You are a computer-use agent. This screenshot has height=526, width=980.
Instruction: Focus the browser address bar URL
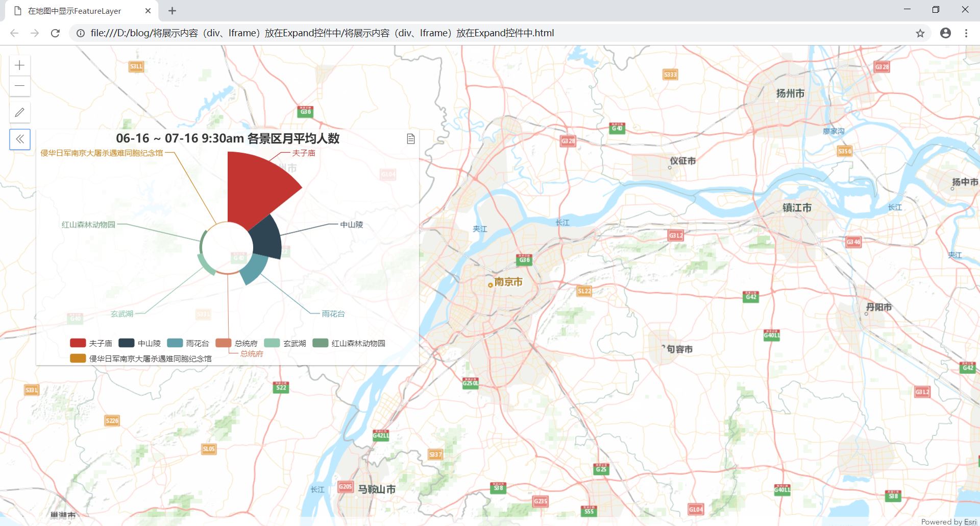click(322, 33)
